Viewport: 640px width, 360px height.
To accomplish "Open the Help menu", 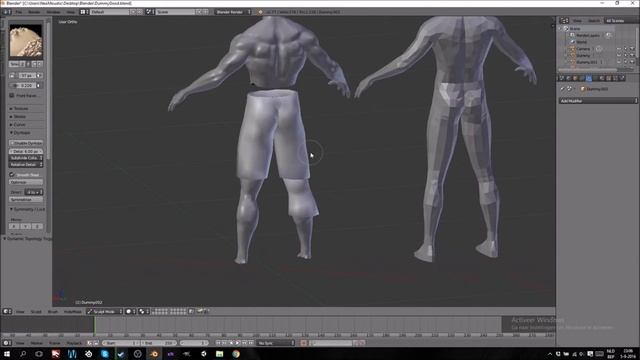I will (x=70, y=12).
